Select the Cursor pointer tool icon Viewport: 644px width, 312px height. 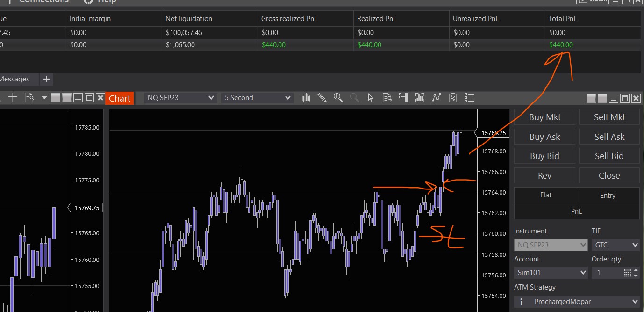click(371, 98)
